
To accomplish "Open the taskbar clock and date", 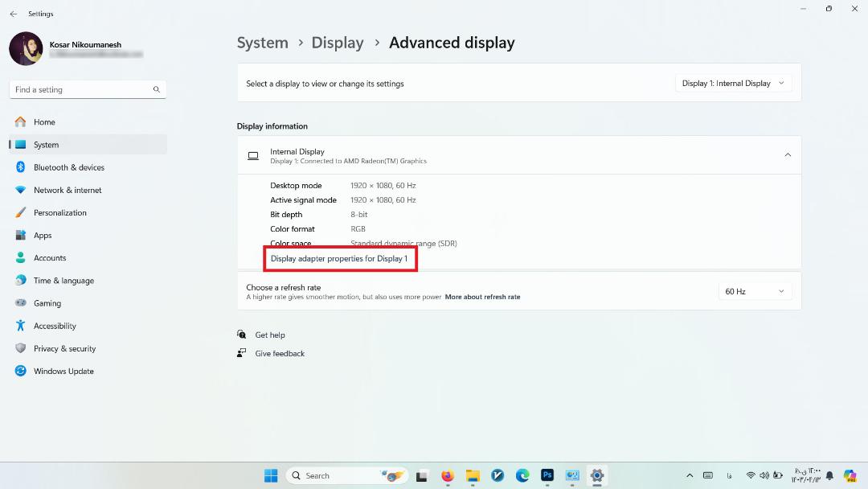I will 806,475.
